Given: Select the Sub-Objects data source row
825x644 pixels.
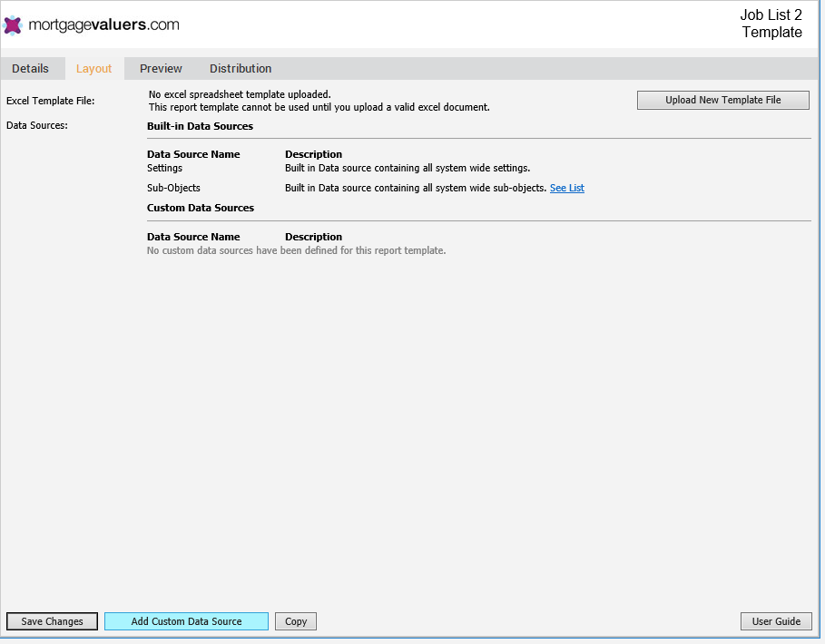Looking at the screenshot, I should tap(479, 188).
